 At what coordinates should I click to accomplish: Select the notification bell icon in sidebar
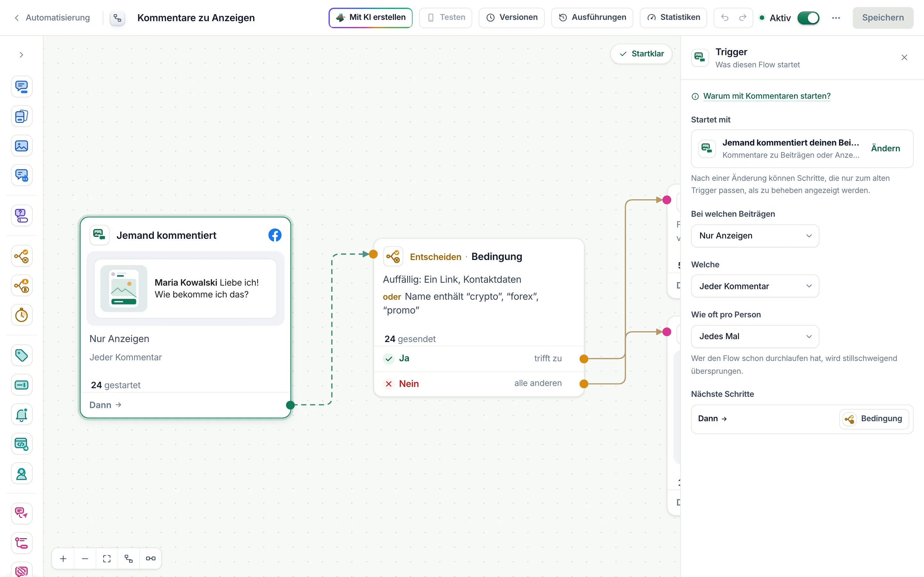21,414
